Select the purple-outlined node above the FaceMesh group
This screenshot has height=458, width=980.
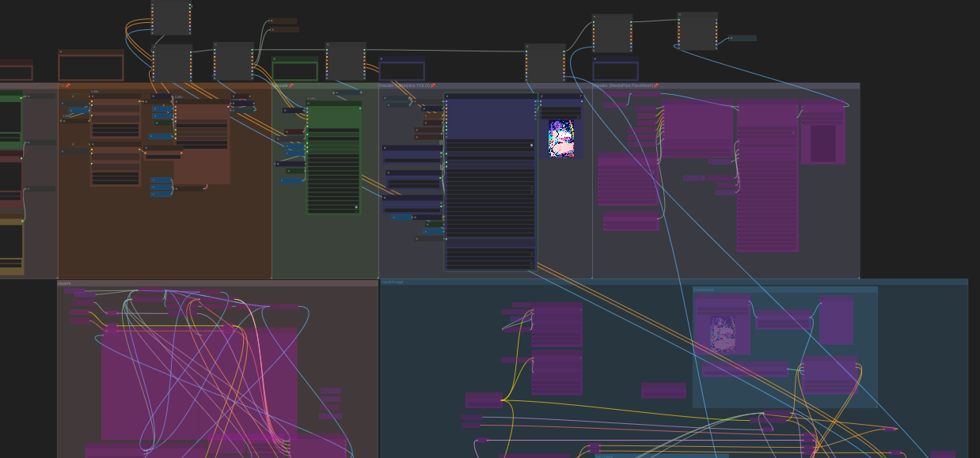click(615, 69)
